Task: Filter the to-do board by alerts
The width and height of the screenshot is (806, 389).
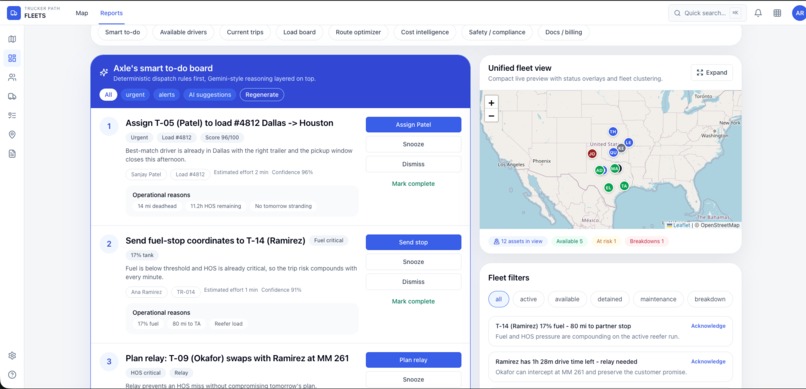Action: point(167,95)
